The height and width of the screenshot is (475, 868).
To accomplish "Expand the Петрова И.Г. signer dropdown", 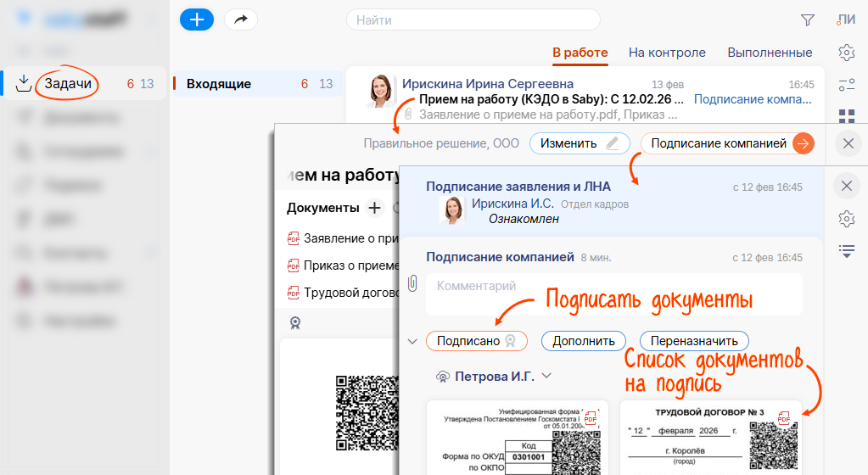I will click(546, 376).
